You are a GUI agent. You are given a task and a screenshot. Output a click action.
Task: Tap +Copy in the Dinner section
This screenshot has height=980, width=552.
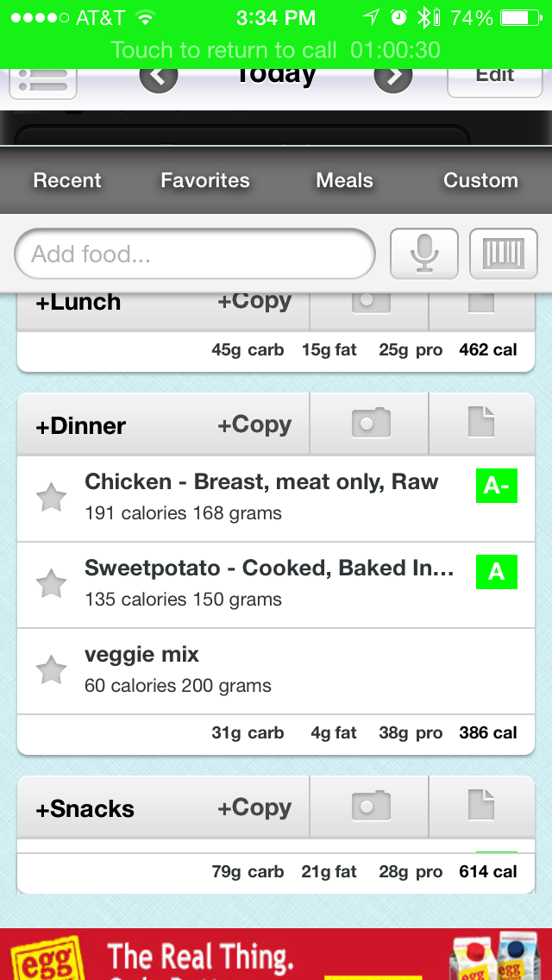pyautogui.click(x=254, y=424)
